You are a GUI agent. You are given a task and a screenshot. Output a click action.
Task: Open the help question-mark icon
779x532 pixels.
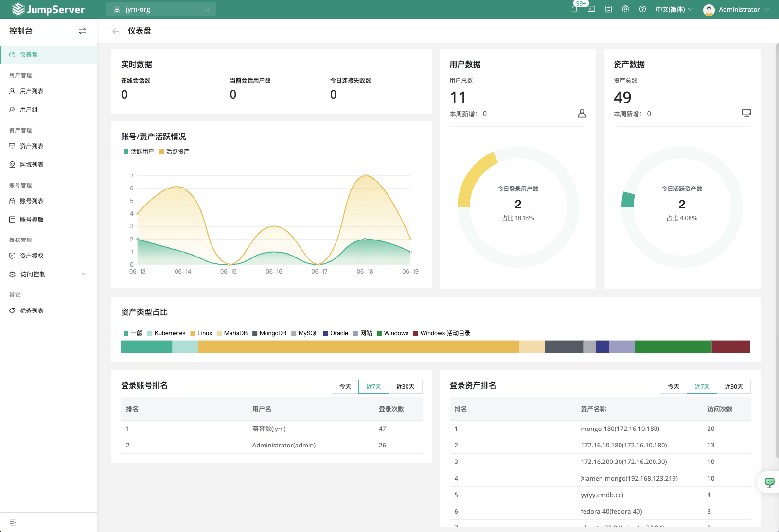pos(642,9)
